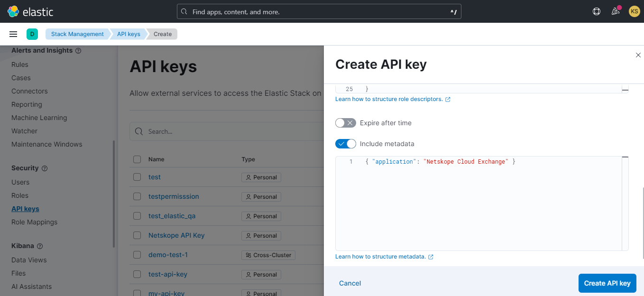The image size is (644, 296).
Task: Open the demo-test-1 API key link
Action: pos(168,255)
